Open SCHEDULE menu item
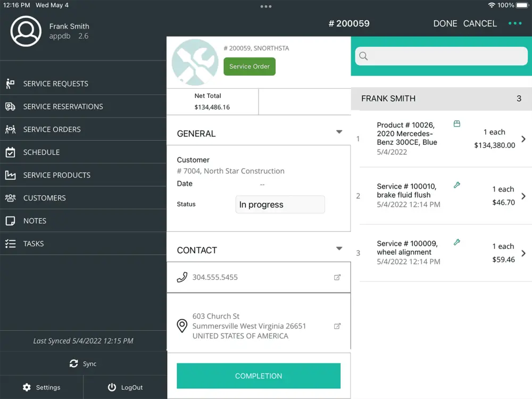 [x=83, y=152]
